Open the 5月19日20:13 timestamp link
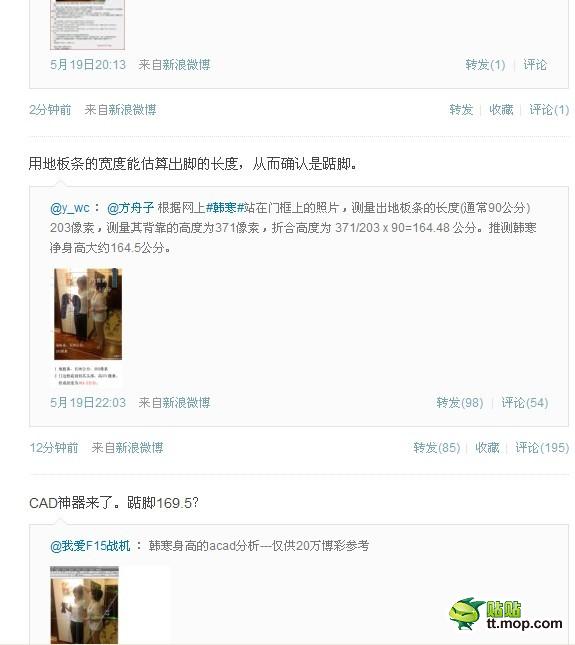Image resolution: width=575 pixels, height=645 pixels. (88, 65)
